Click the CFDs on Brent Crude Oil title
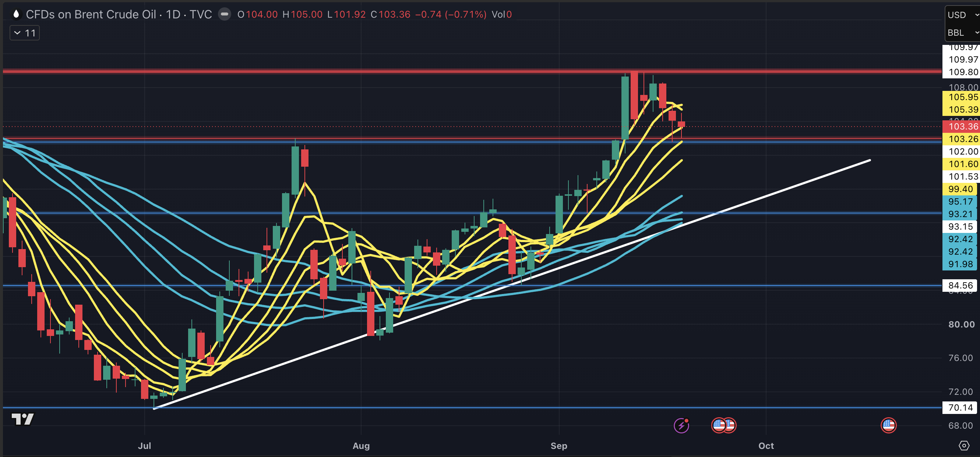 point(91,14)
